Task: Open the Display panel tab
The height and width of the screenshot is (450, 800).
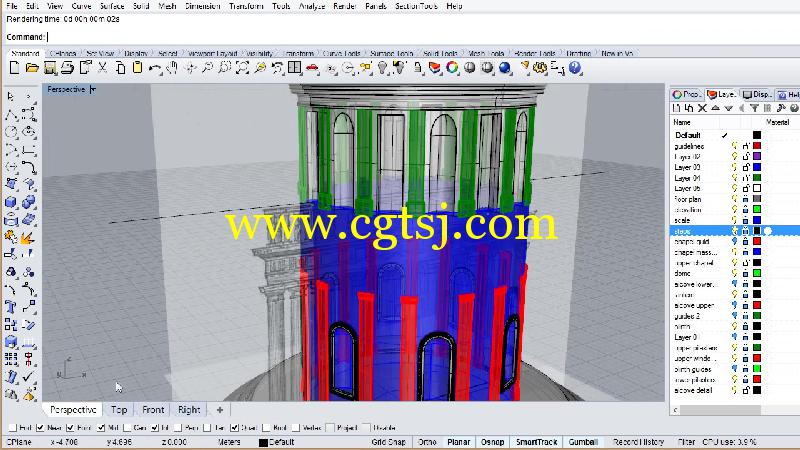Action: tap(757, 94)
